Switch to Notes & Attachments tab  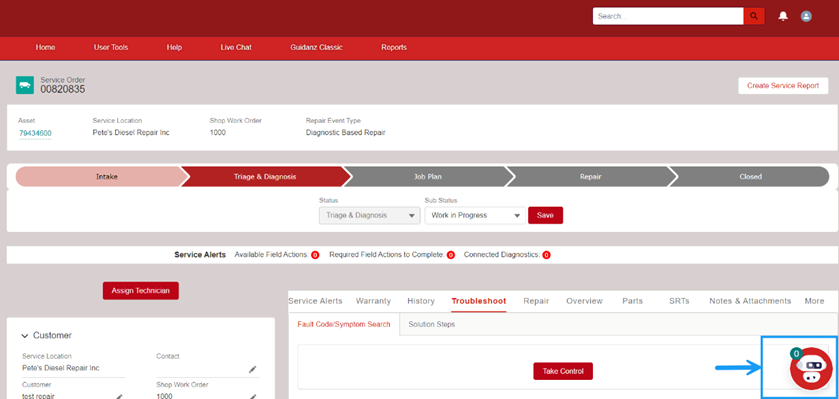(750, 301)
